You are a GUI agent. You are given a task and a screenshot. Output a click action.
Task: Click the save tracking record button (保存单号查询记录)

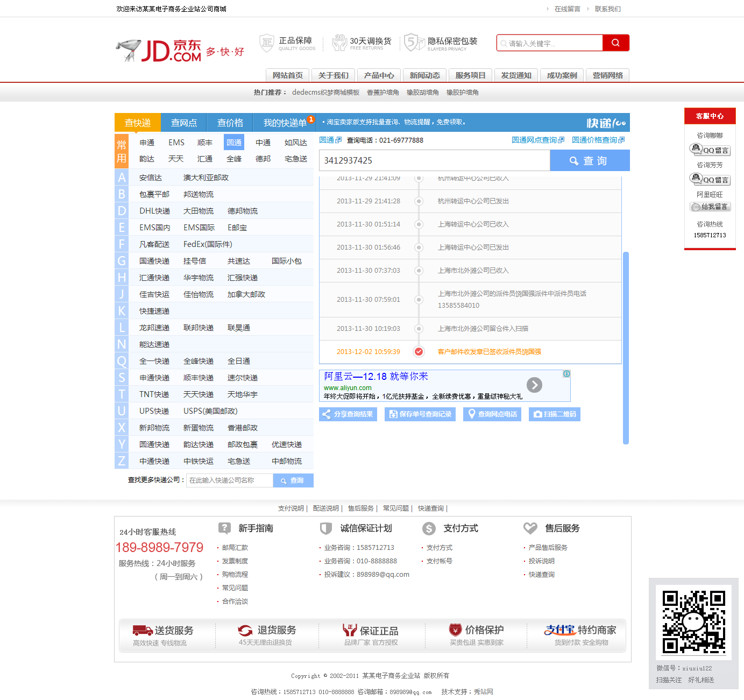[420, 414]
